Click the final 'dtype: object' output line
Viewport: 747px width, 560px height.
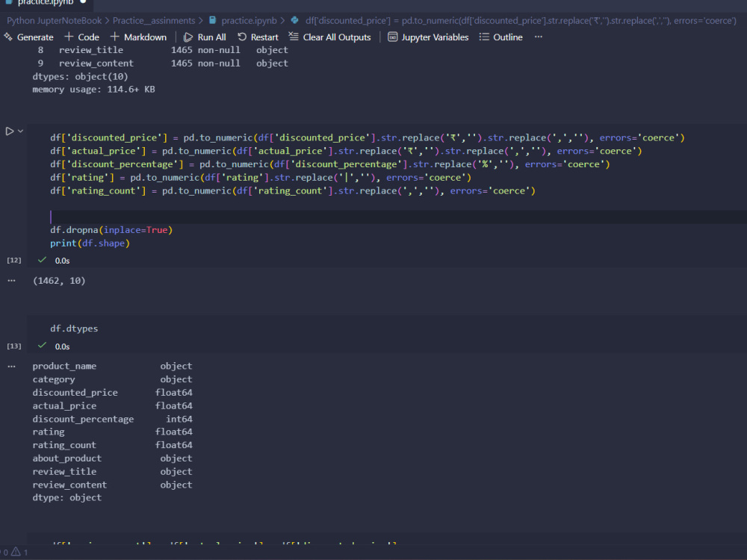(66, 497)
